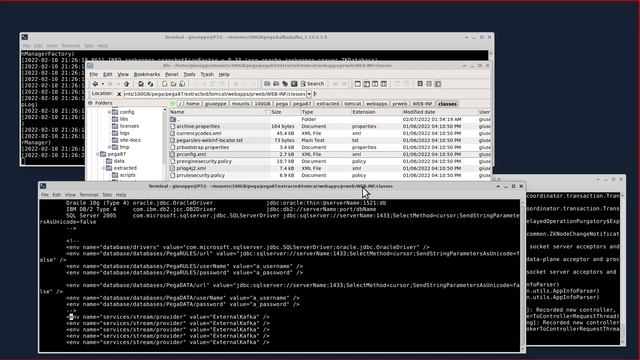Expand the tmp folder in the tree
640x360 pixels.
[x=109, y=147]
